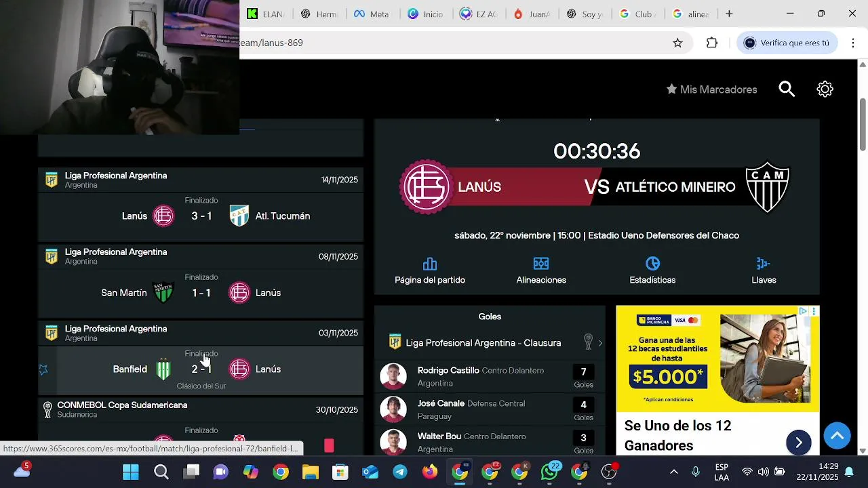Viewport: 868px width, 488px height.
Task: Open the San Martín 1 - 1 Lanús match
Action: (201, 292)
